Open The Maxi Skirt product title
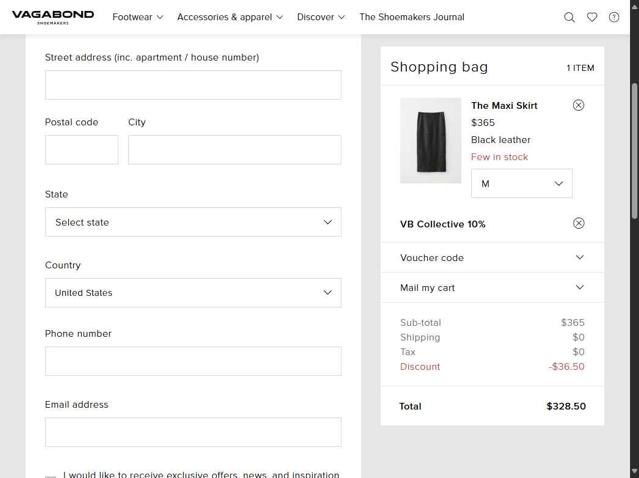The height and width of the screenshot is (478, 639). [504, 106]
